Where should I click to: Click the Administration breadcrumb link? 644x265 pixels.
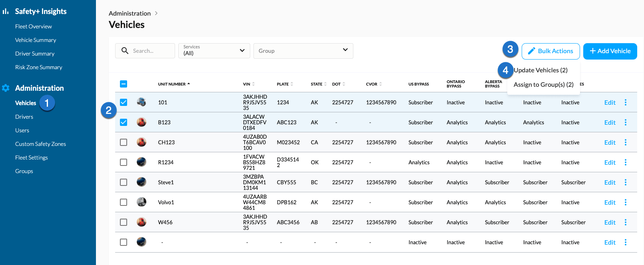coord(130,13)
